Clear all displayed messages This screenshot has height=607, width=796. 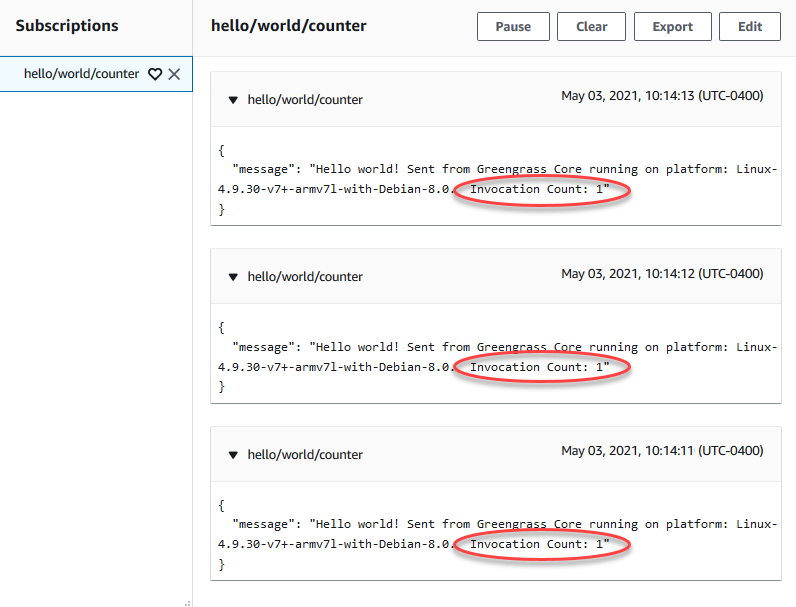pos(591,27)
